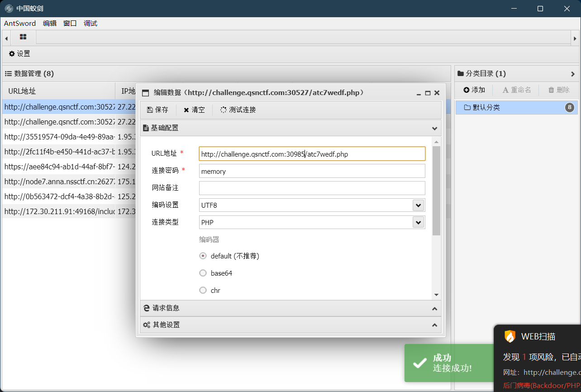Click the 分类目录 folder icon

(461, 73)
